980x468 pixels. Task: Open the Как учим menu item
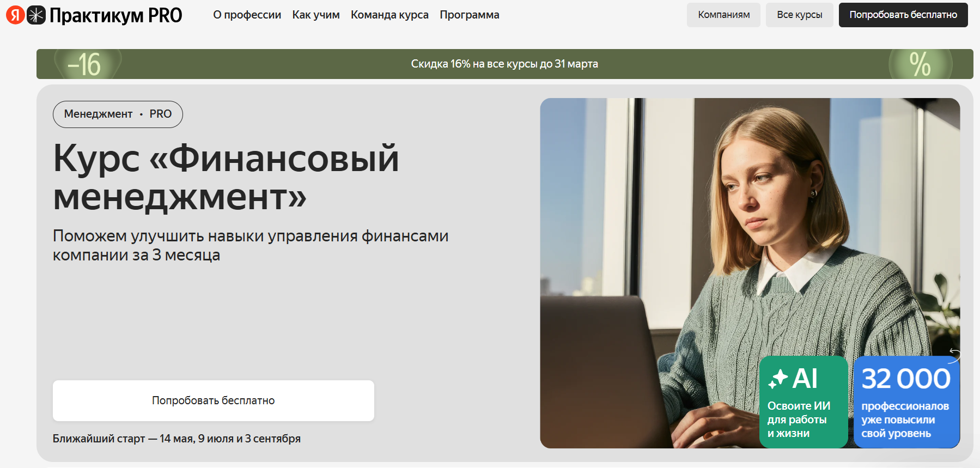(x=316, y=15)
